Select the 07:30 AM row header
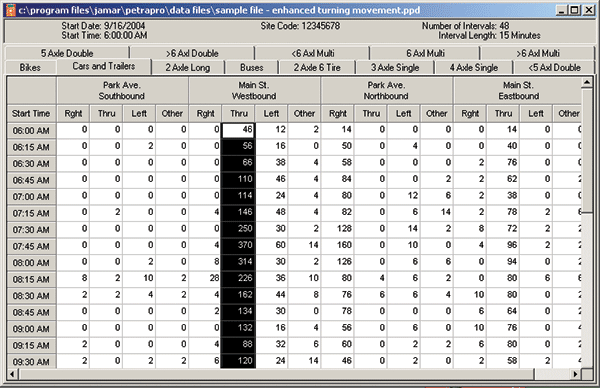This screenshot has height=388, width=600. pyautogui.click(x=31, y=230)
